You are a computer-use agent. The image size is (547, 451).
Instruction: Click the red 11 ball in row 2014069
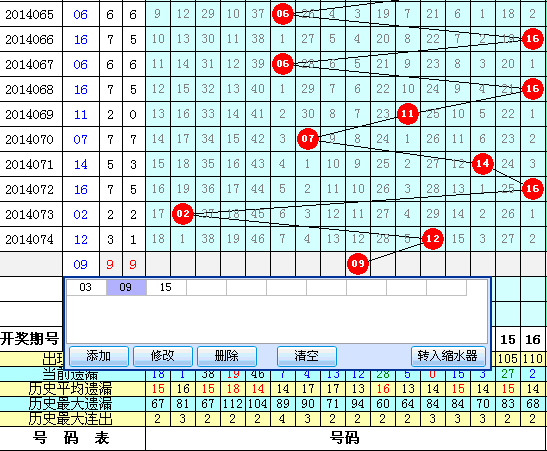407,114
